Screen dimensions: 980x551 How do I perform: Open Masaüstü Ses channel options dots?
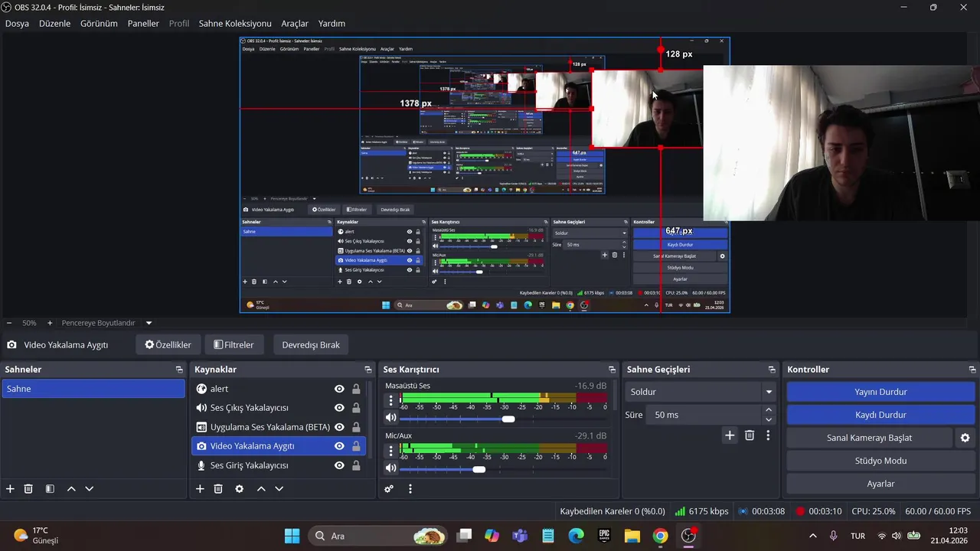coord(391,400)
